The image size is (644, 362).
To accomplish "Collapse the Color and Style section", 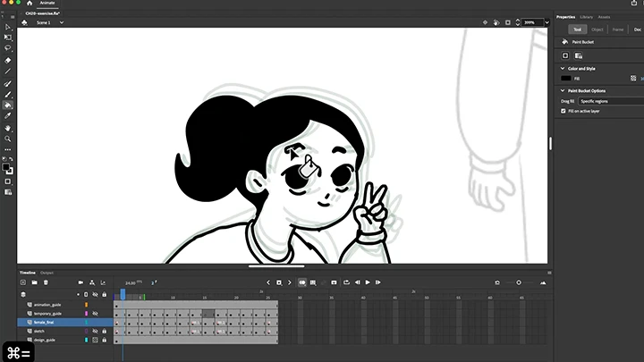I will 562,68.
